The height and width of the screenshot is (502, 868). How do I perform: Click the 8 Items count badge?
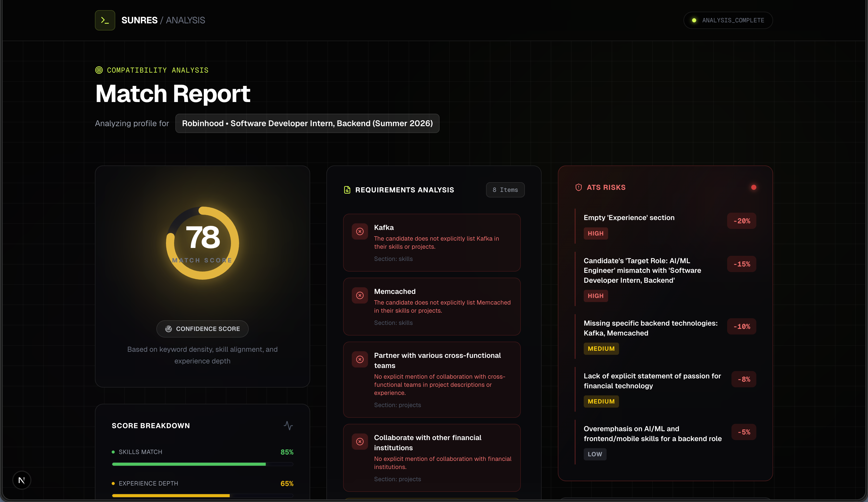[505, 190]
